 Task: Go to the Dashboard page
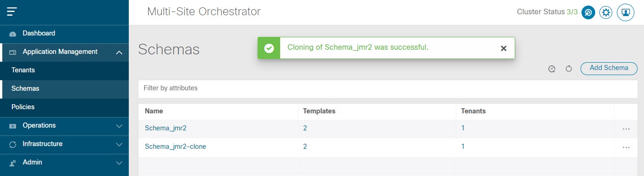(x=64, y=34)
